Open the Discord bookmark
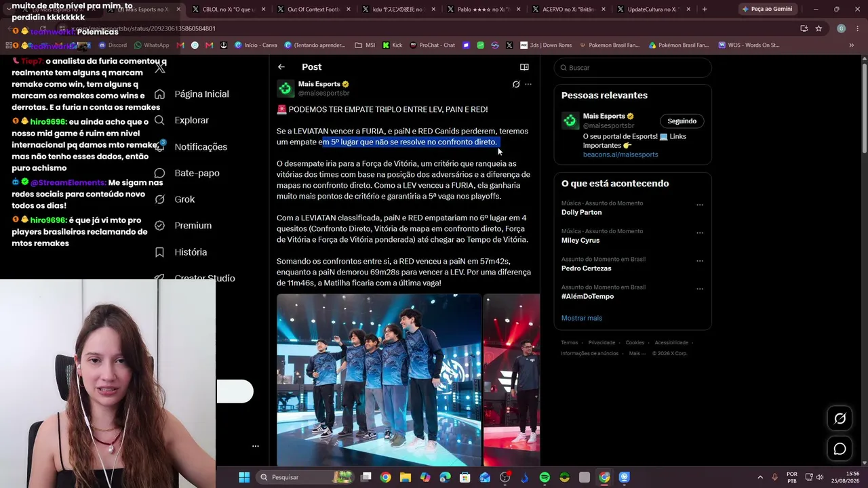Image resolution: width=868 pixels, height=488 pixels. tap(113, 45)
